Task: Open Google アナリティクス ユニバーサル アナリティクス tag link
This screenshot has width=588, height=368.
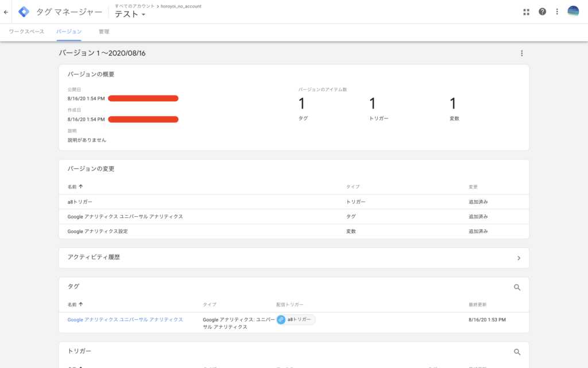Action: (125, 320)
